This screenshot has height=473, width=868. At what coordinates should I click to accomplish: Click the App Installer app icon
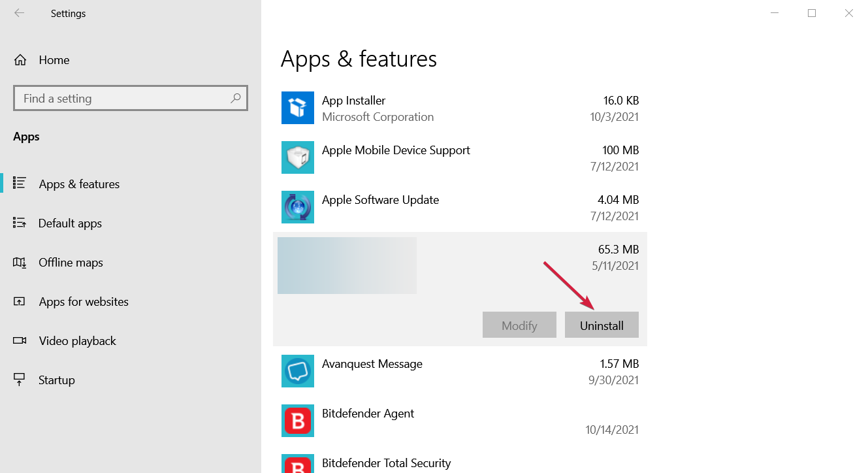298,108
